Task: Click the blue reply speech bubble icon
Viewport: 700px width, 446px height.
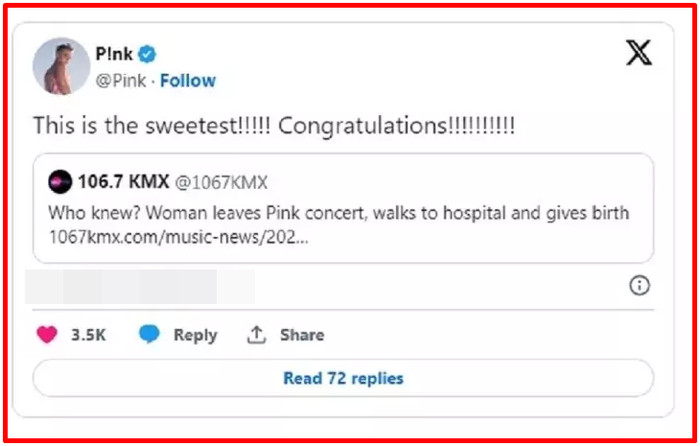Action: (x=149, y=334)
